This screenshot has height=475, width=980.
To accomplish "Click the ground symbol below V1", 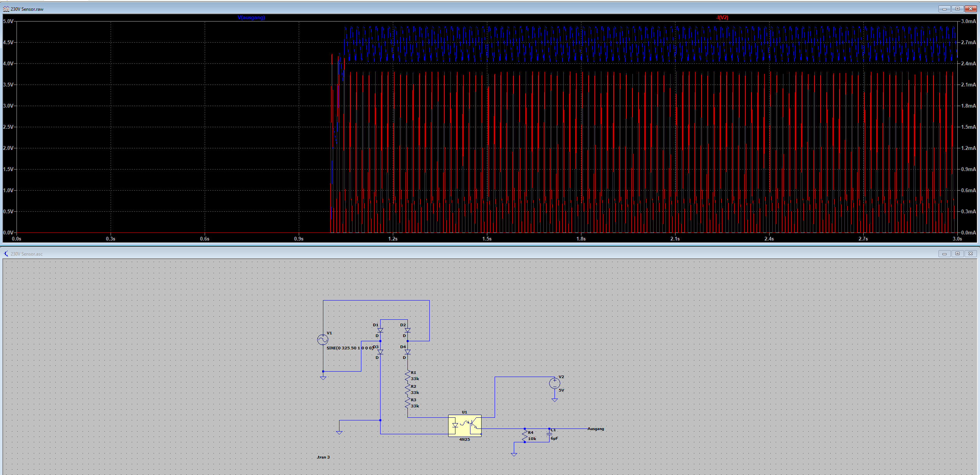I will point(323,378).
